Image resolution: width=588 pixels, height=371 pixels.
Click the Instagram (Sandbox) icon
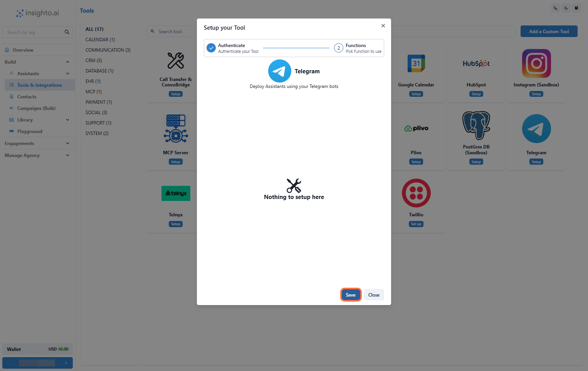point(536,63)
